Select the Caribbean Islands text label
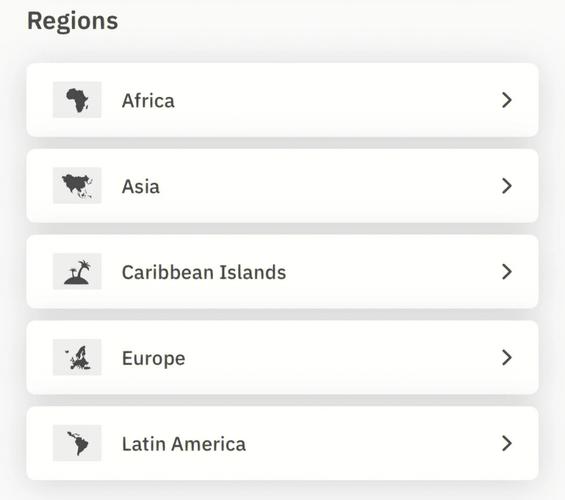The width and height of the screenshot is (565, 500). [x=204, y=272]
